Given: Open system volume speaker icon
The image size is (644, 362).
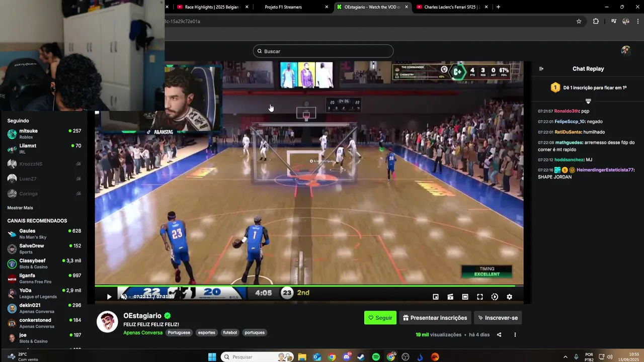Looking at the screenshot, I should (610, 357).
